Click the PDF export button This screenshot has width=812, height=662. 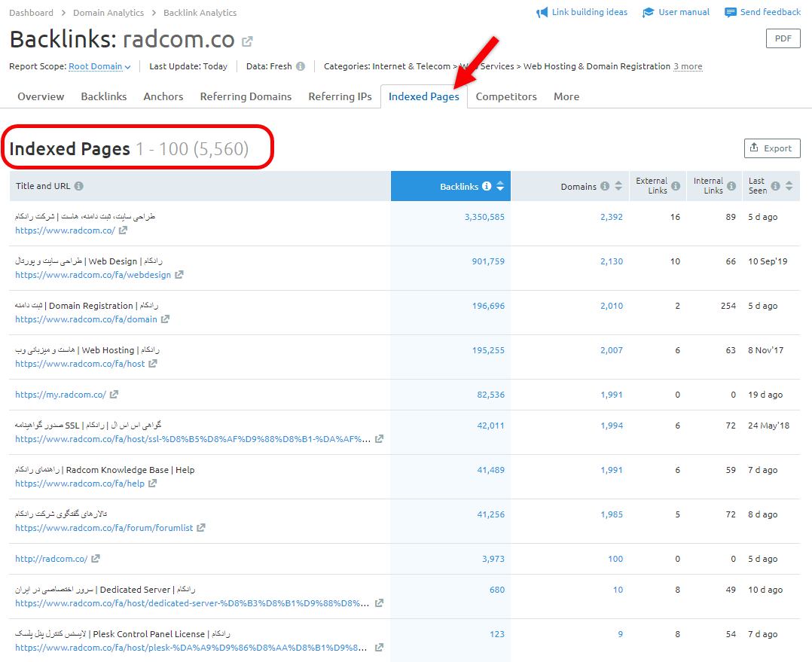click(783, 38)
